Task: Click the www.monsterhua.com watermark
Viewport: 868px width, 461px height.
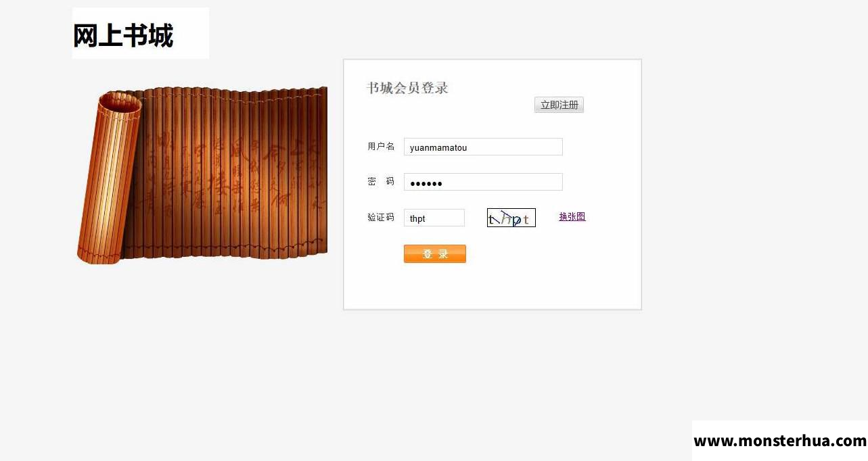Action: pos(780,441)
